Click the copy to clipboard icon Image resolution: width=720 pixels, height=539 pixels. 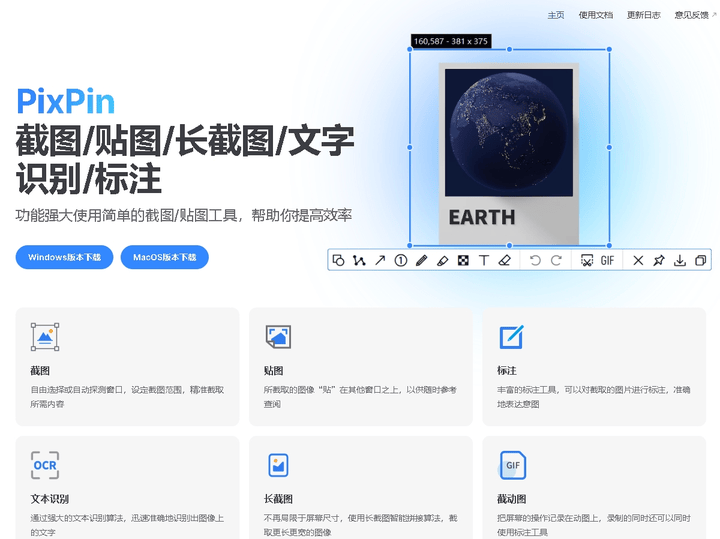tap(700, 260)
